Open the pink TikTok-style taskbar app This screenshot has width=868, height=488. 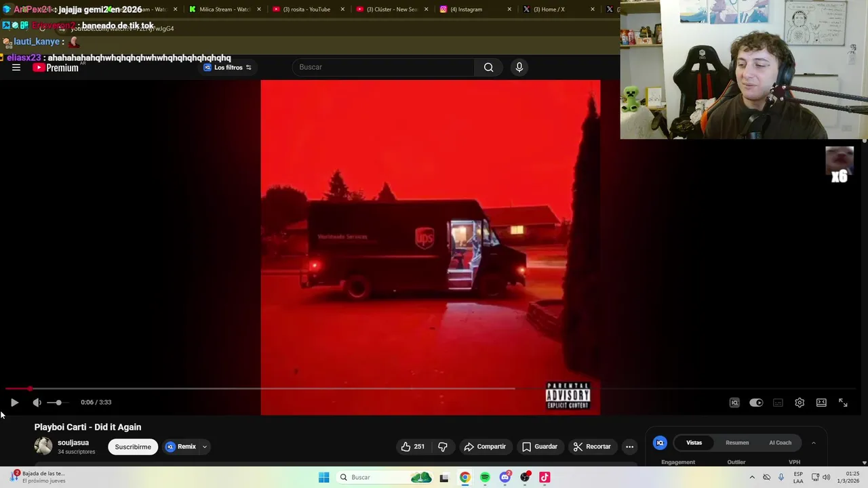tap(545, 478)
